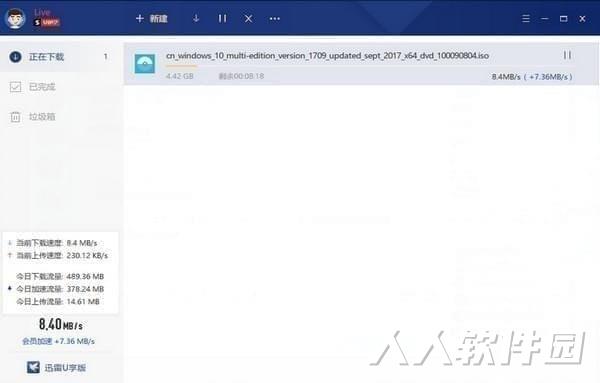Screen dimensions: 600x383
Task: Click the SVIP membership badge
Action: click(x=47, y=22)
